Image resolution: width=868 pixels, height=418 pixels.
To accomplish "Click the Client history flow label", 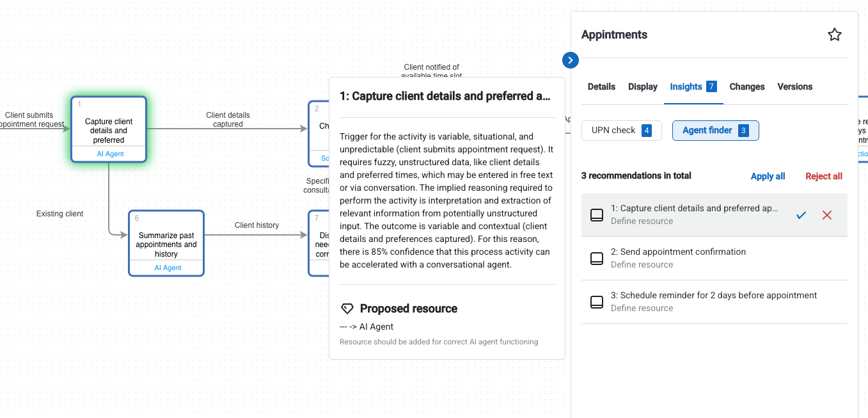I will pyautogui.click(x=257, y=225).
